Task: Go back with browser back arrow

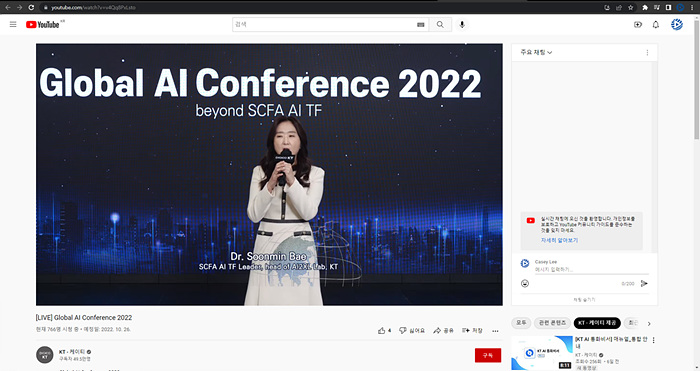Action: pyautogui.click(x=8, y=7)
